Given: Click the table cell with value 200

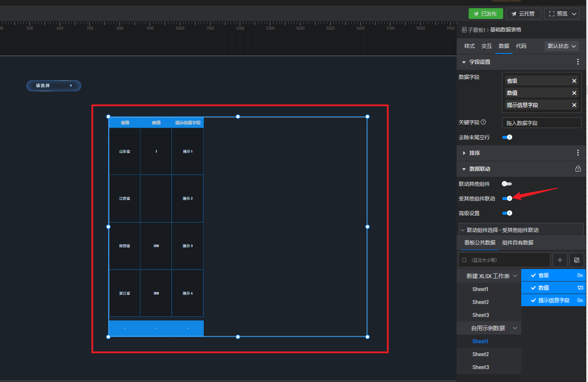Looking at the screenshot, I should pos(156,246).
